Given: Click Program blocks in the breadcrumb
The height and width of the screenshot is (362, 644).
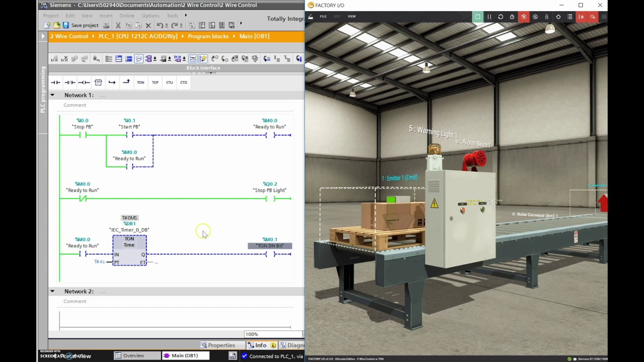Looking at the screenshot, I should (208, 36).
